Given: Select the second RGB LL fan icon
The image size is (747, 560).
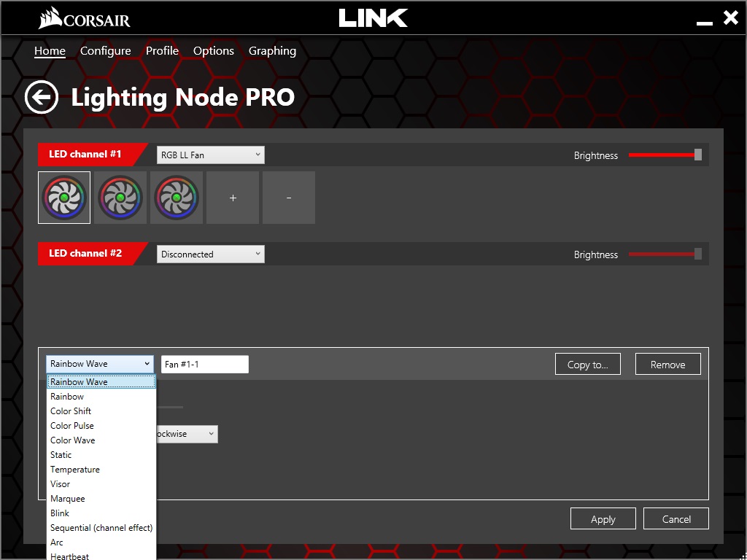Looking at the screenshot, I should [120, 198].
